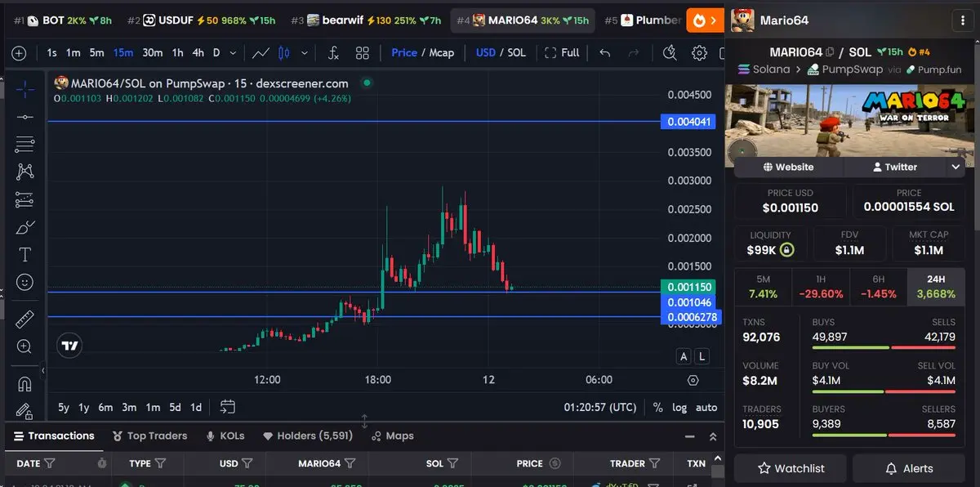The image size is (980, 487).
Task: Switch chart style to candles
Action: click(284, 52)
